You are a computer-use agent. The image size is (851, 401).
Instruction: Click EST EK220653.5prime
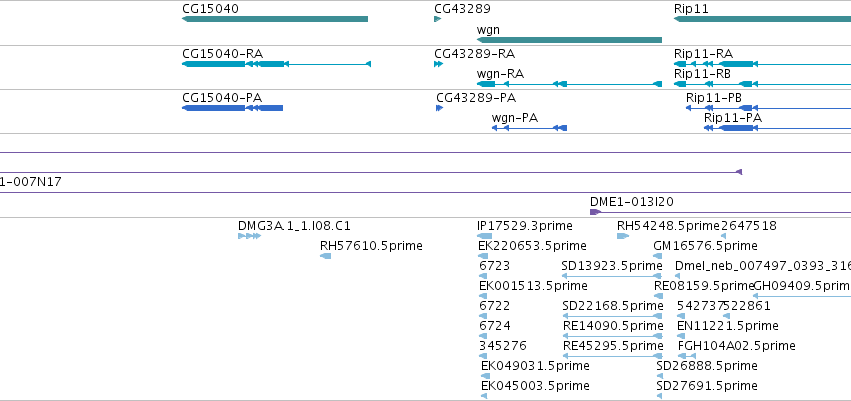point(482,256)
